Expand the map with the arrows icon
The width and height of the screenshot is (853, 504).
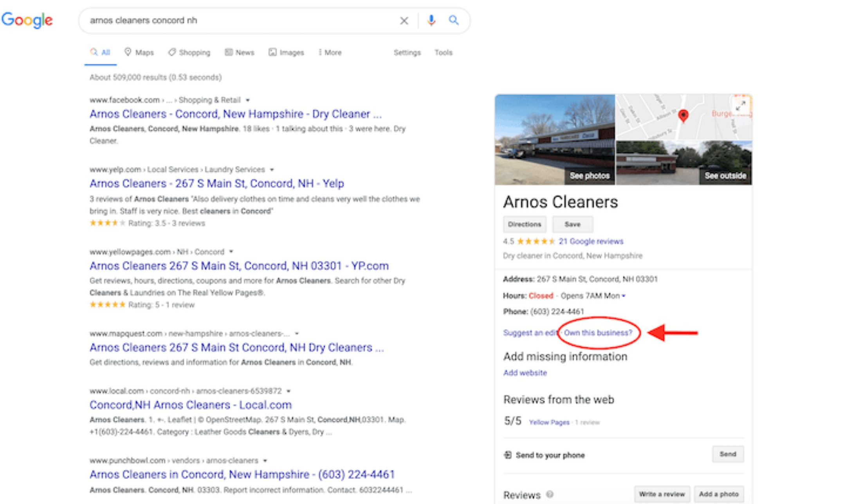740,106
